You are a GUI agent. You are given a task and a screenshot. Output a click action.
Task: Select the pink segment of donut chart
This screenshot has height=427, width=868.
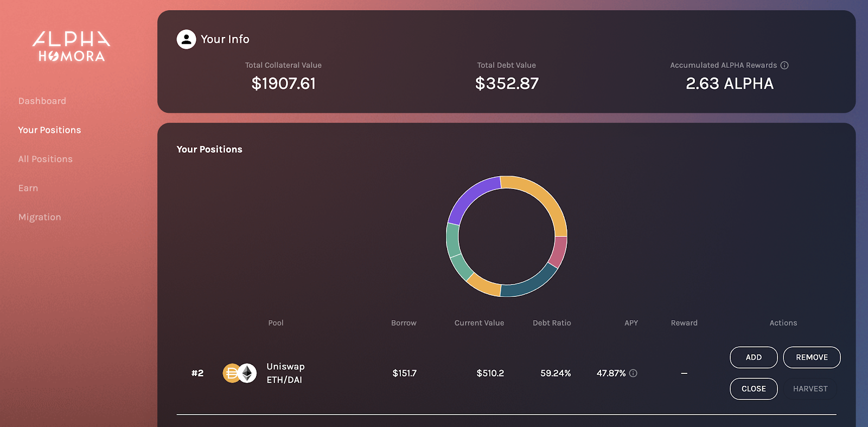click(x=558, y=252)
